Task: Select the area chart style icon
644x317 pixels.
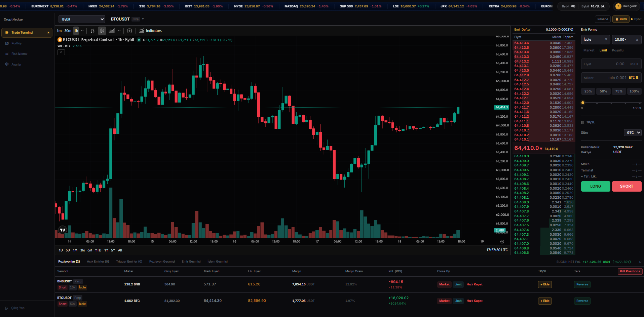Action: coord(112,31)
